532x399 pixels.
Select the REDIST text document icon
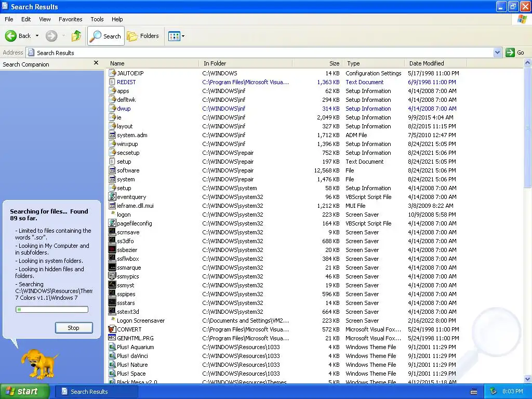coord(112,82)
